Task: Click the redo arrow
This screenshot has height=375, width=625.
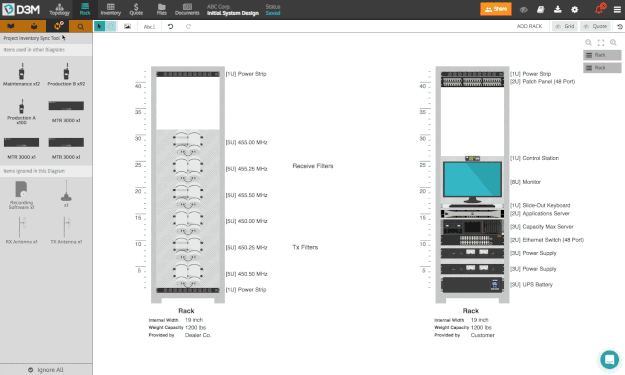Action: [x=188, y=26]
